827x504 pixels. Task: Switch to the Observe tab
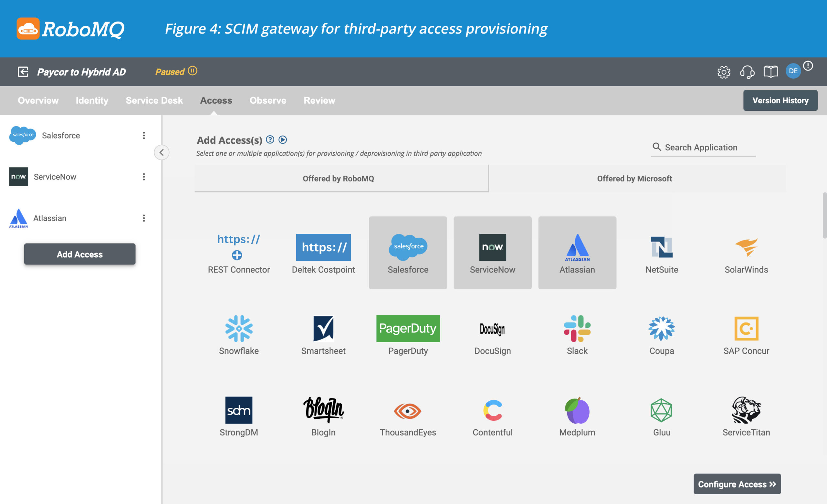[268, 100]
